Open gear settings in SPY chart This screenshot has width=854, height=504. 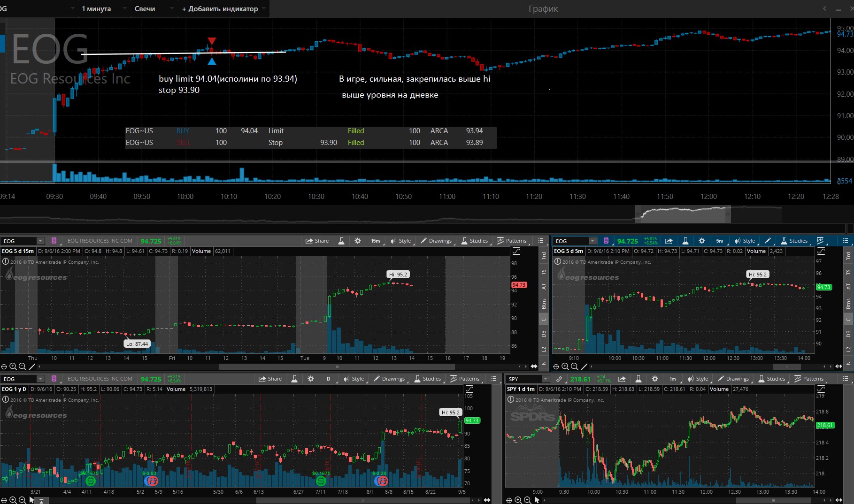[x=655, y=379]
